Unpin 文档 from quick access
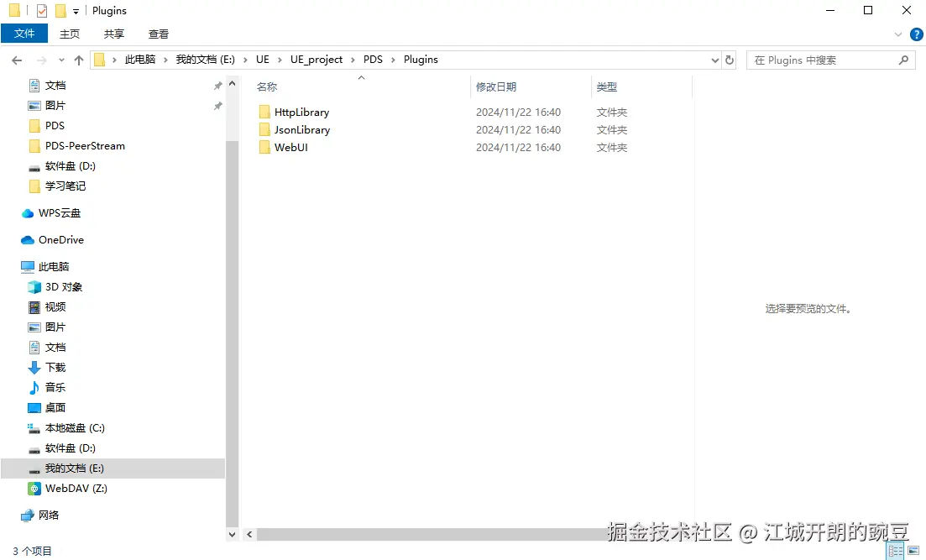The image size is (926, 560). coord(217,85)
